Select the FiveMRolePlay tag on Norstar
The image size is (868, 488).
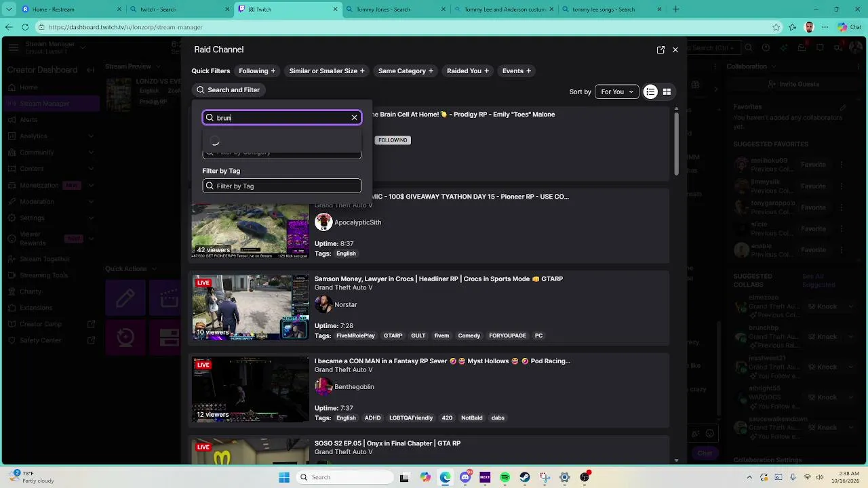(355, 335)
